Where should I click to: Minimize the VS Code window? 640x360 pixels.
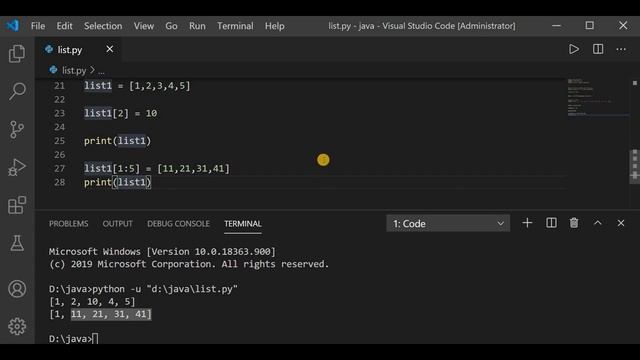[x=556, y=25]
